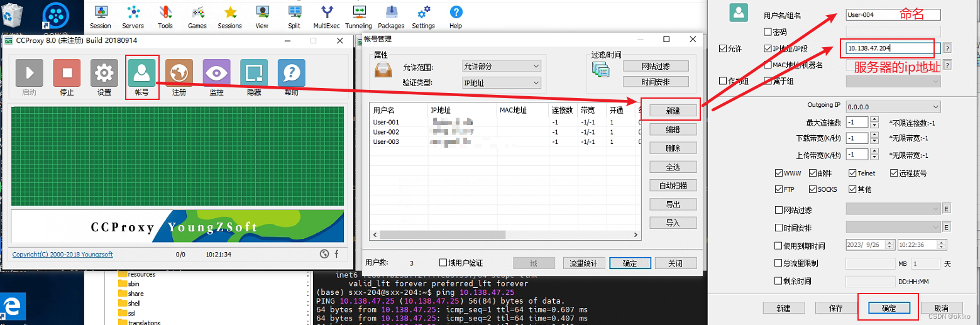Screen dimensions: 980x325
Task: Click the 删除 delete button
Action: [x=673, y=148]
